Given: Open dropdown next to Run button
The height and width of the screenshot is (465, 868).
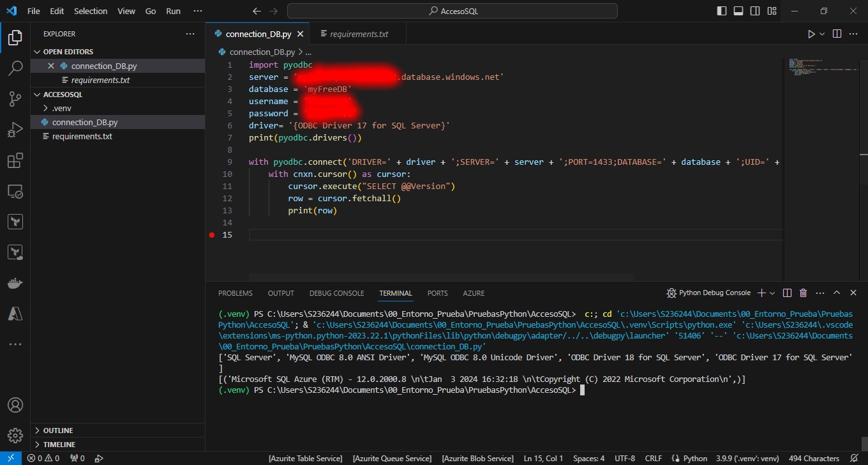Looking at the screenshot, I should point(822,34).
